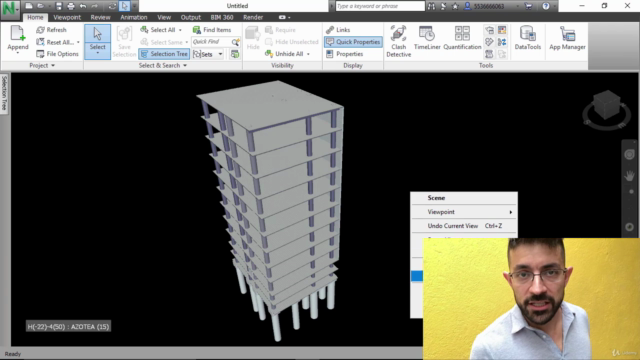640x360 pixels.
Task: Click the binoculars search icon in title bar
Action: 431,6
